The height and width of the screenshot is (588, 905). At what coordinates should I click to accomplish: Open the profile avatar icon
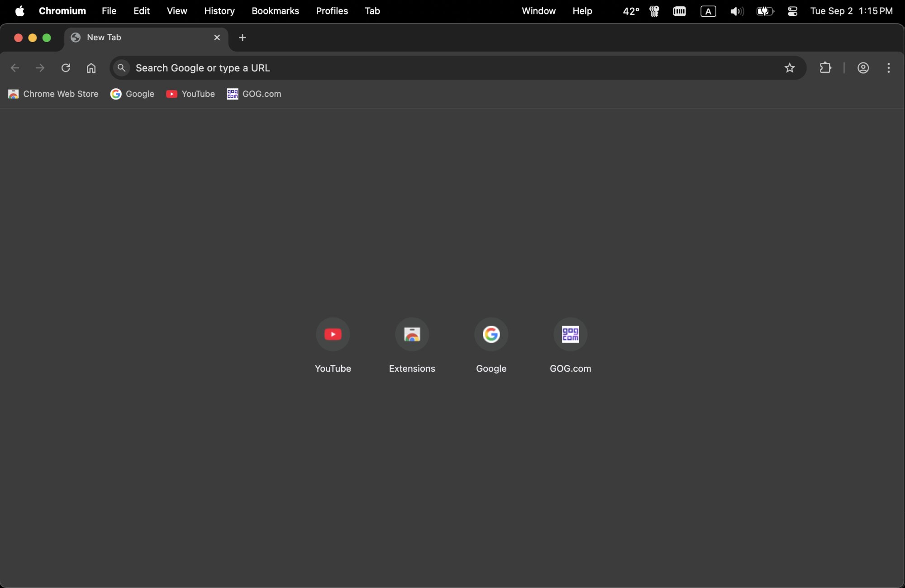863,68
